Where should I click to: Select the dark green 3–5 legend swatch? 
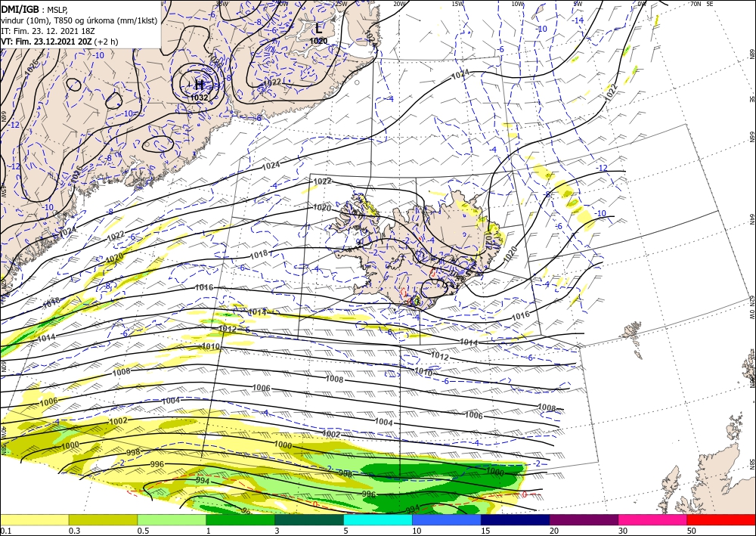(x=309, y=519)
